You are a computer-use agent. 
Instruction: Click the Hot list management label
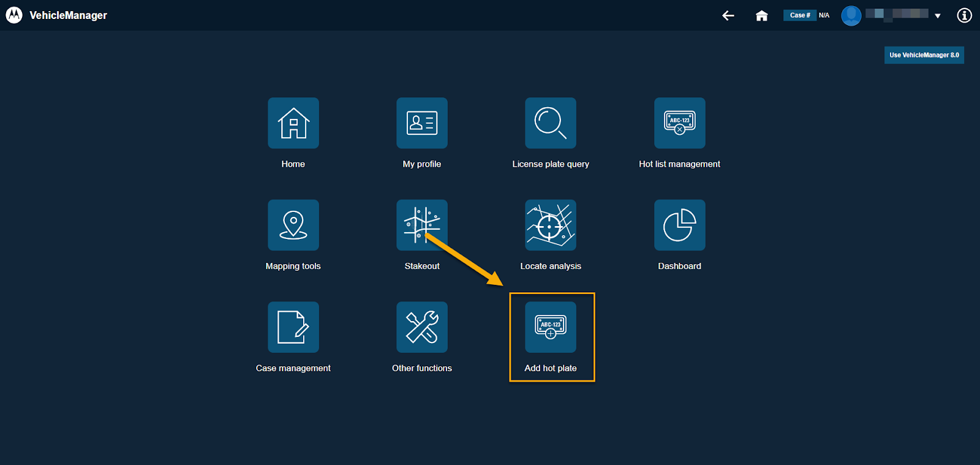(680, 164)
